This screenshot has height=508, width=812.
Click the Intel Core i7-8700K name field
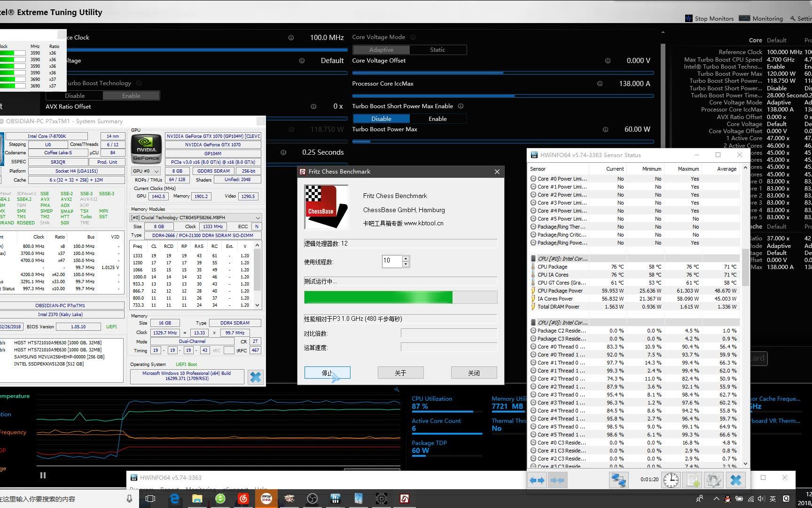47,136
